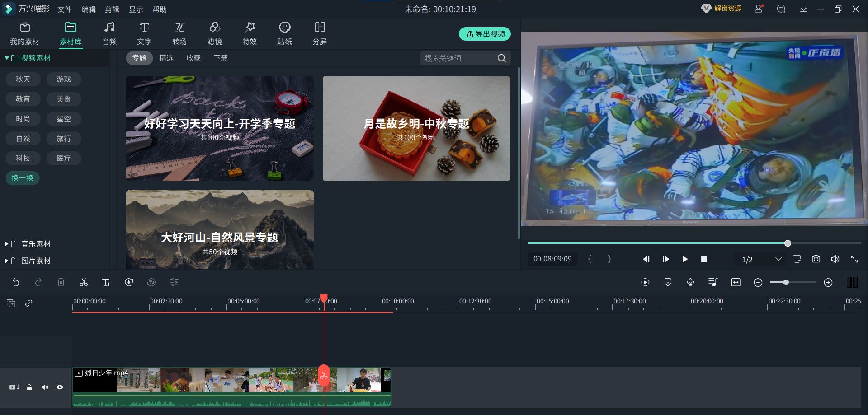Viewport: 868px width, 415px height.
Task: Click the preview playback progress slider handle
Action: pos(788,243)
